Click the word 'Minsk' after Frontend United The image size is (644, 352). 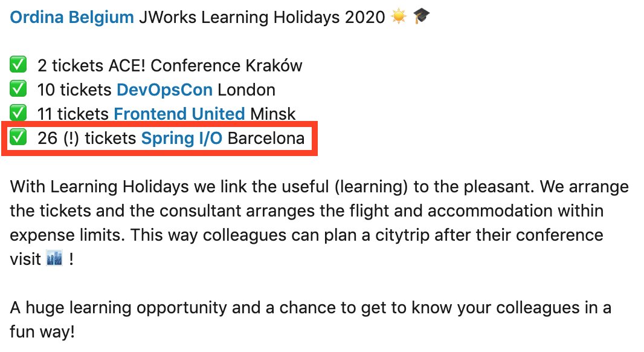coord(272,114)
